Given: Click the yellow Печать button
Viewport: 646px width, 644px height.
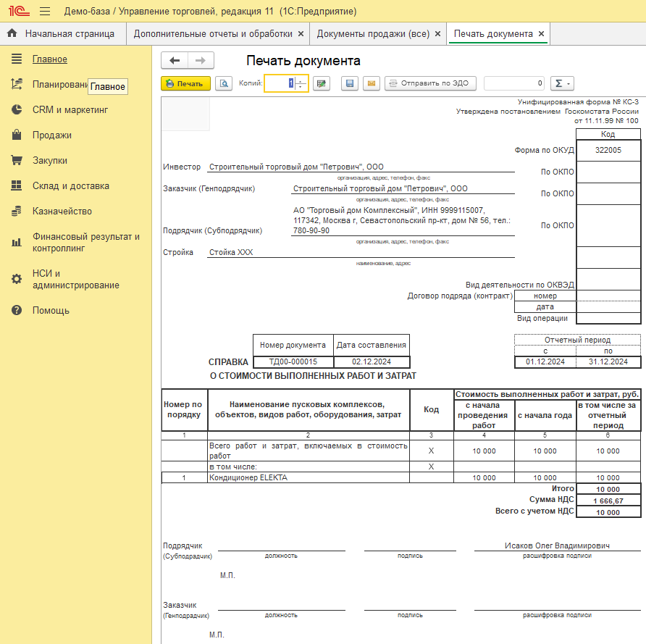Looking at the screenshot, I should [186, 83].
